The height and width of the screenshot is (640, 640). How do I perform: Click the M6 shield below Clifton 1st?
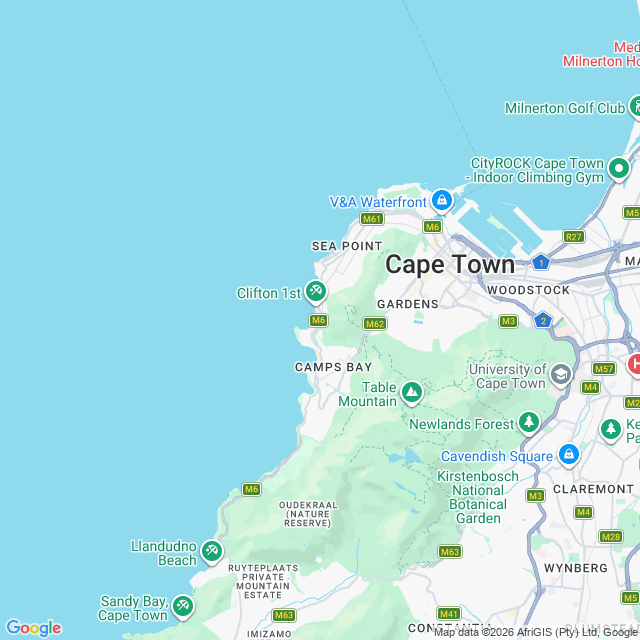(x=318, y=320)
